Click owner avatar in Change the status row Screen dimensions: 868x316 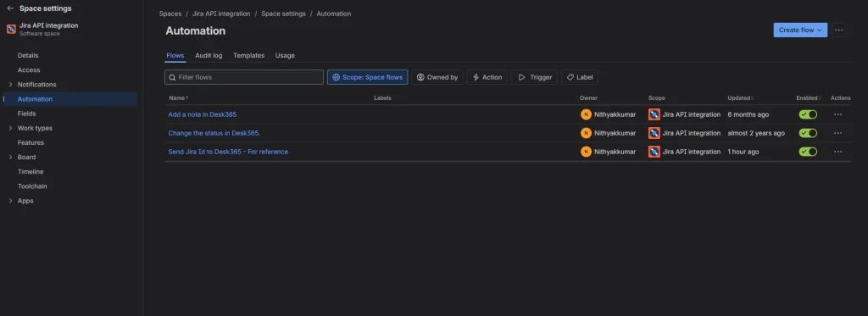coord(586,133)
